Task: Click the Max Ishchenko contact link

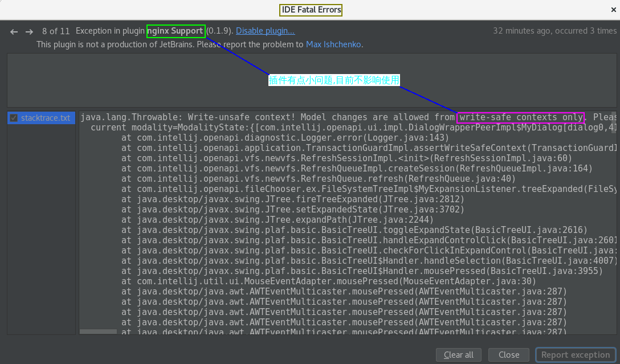Action: (x=333, y=44)
